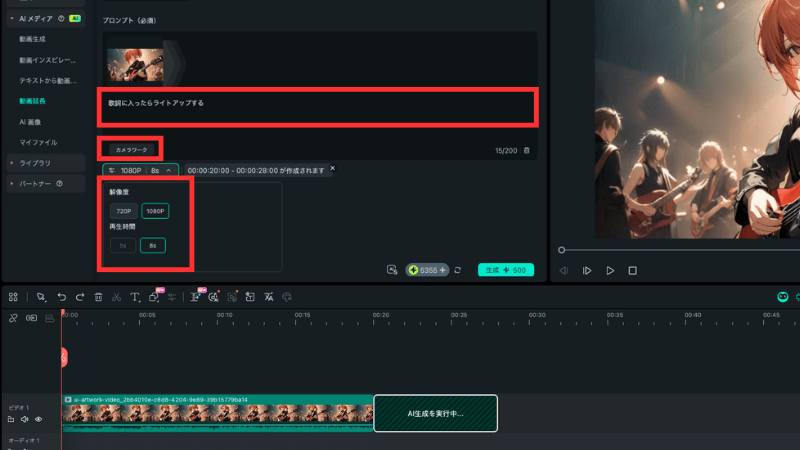Image resolution: width=800 pixels, height=450 pixels.
Task: Click the refresh credits icon
Action: point(457,270)
